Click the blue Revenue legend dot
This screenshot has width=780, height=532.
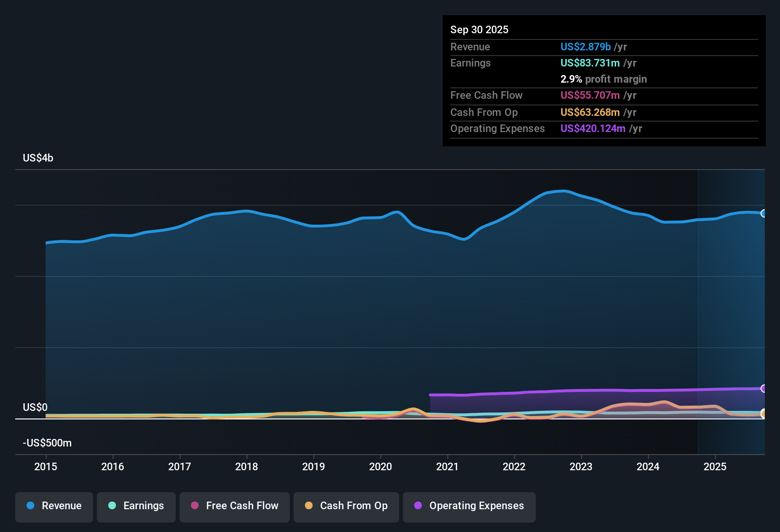coord(30,505)
